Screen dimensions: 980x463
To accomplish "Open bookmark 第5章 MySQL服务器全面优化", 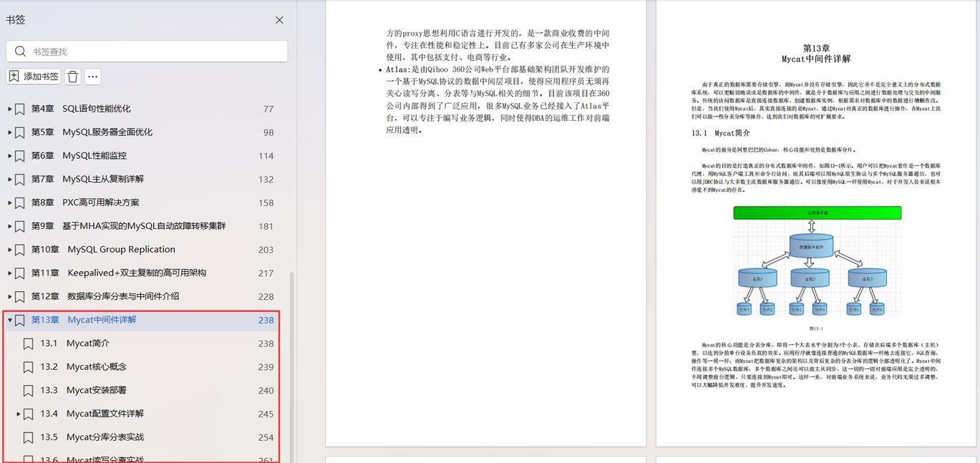I will tap(92, 132).
